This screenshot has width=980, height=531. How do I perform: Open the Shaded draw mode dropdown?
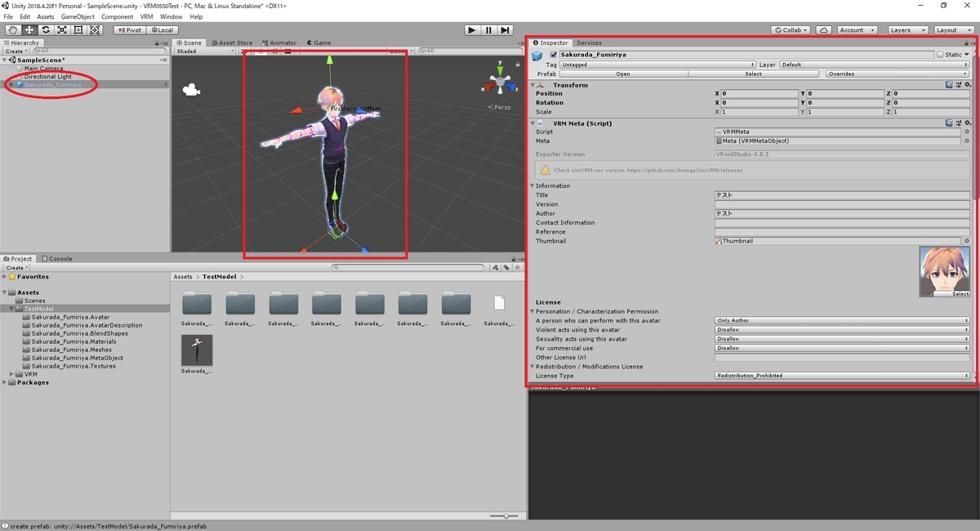(x=207, y=51)
